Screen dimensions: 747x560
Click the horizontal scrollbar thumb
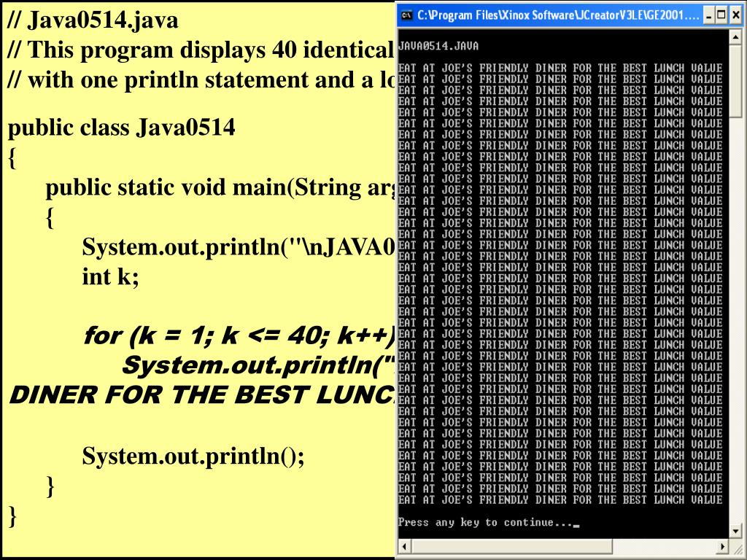(x=511, y=546)
